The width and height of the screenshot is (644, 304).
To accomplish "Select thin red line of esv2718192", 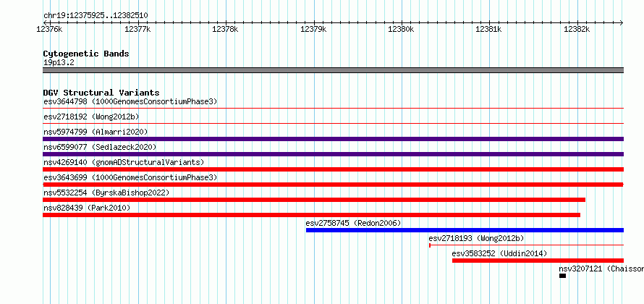I will point(333,123).
